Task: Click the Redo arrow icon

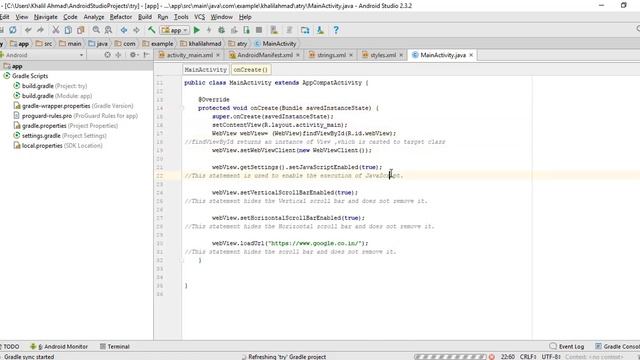Action: (x=40, y=30)
